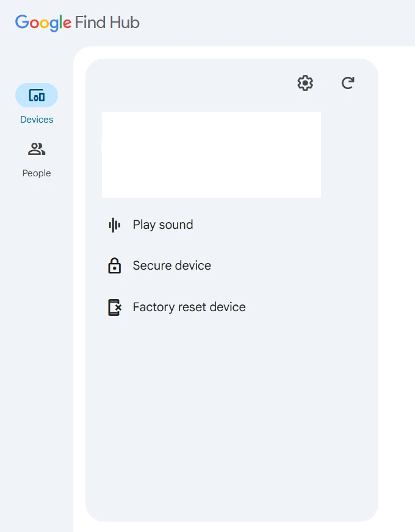This screenshot has width=415, height=532.
Task: Click the Google logo
Action: pyautogui.click(x=43, y=23)
